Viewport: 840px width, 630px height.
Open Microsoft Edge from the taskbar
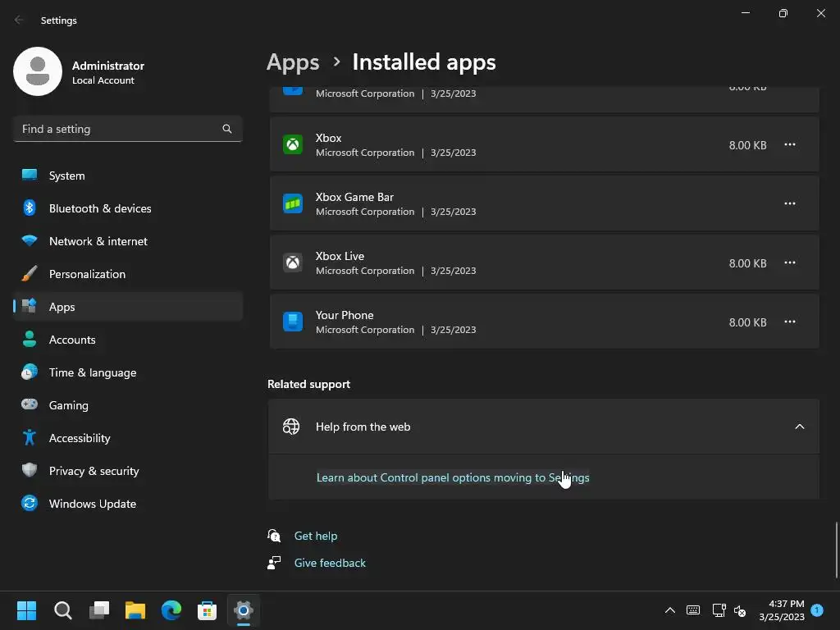tap(171, 610)
